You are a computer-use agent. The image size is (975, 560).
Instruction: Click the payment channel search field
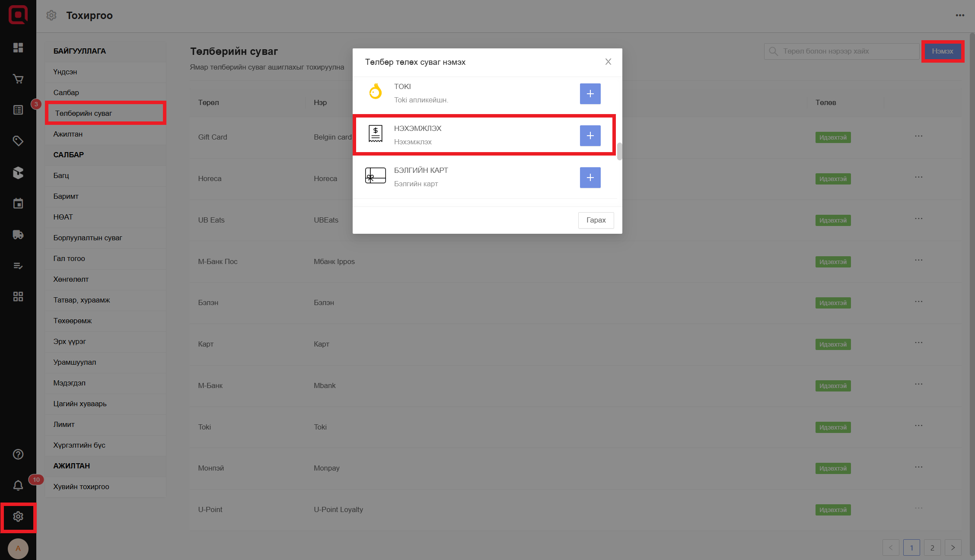click(x=843, y=51)
